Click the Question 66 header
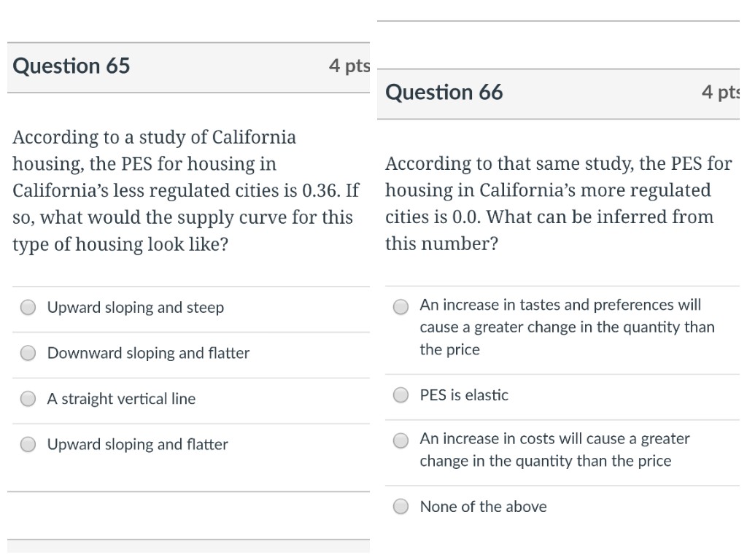The width and height of the screenshot is (747, 560). pyautogui.click(x=444, y=92)
